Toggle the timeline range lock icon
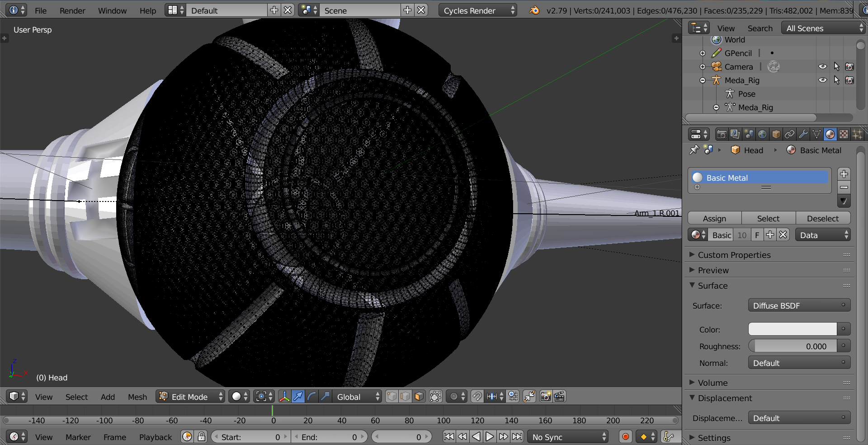This screenshot has width=868, height=445. tap(202, 437)
